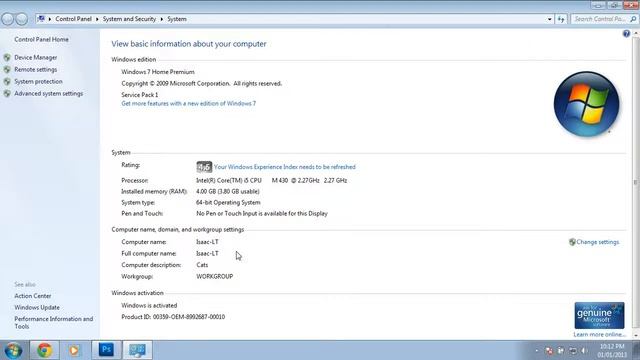Click the shield icon beside System protection

pyautogui.click(x=7, y=82)
